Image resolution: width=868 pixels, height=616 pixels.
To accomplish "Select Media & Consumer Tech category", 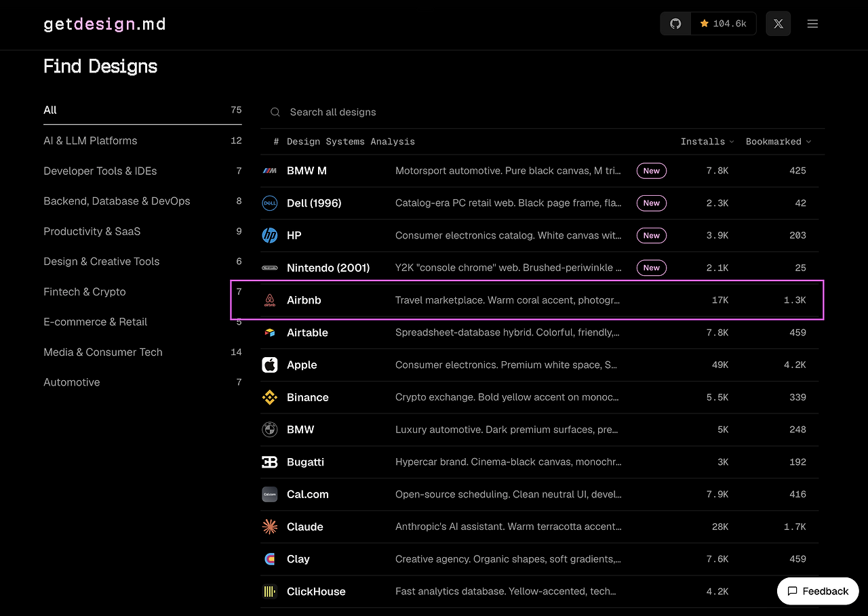I will tap(142, 352).
